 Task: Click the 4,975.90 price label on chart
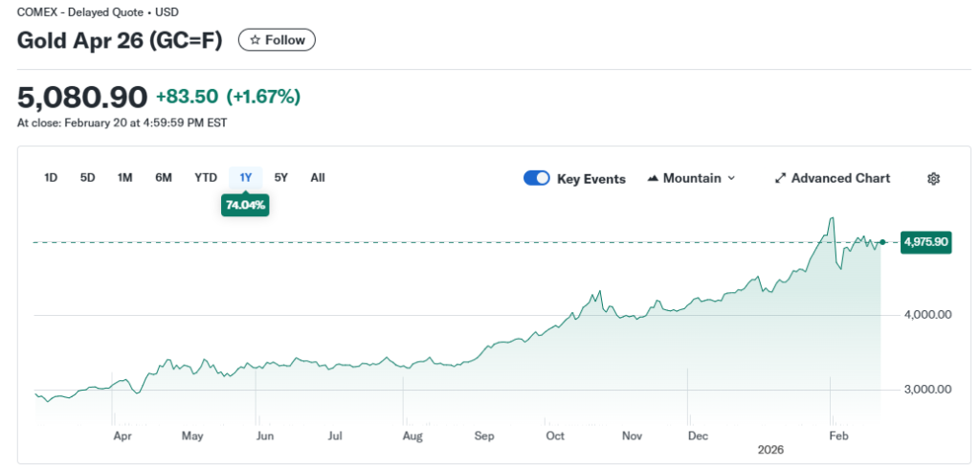coord(924,242)
